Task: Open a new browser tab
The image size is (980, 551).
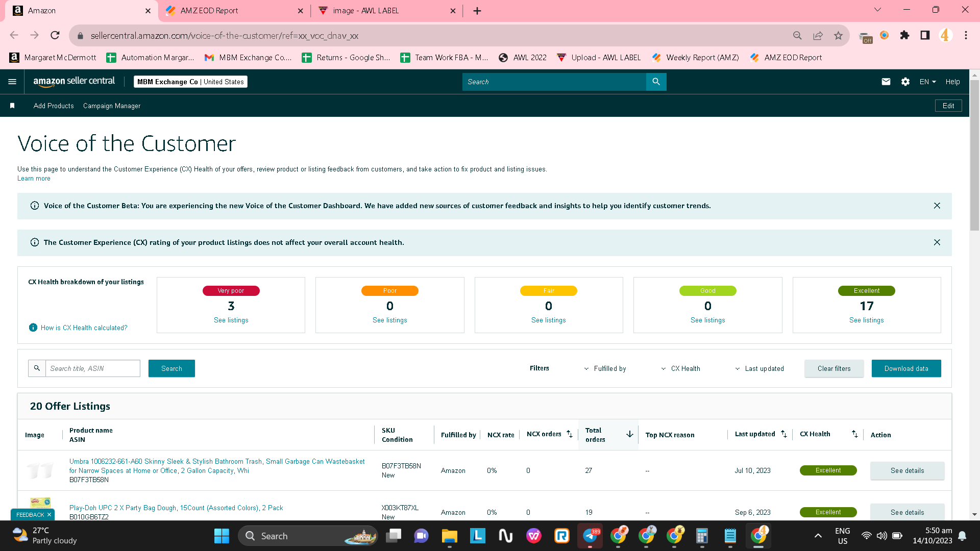Action: (x=477, y=11)
